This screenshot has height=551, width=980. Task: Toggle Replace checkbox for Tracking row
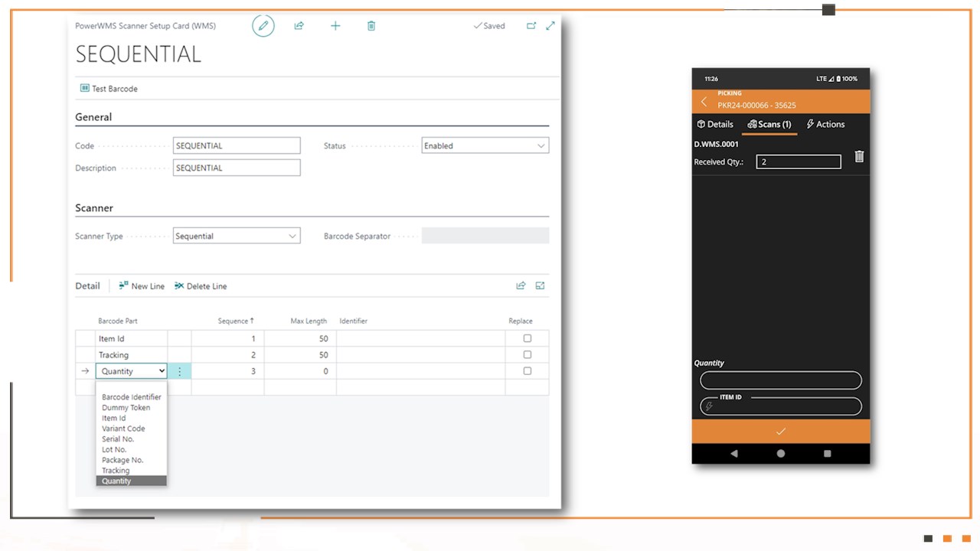tap(528, 354)
